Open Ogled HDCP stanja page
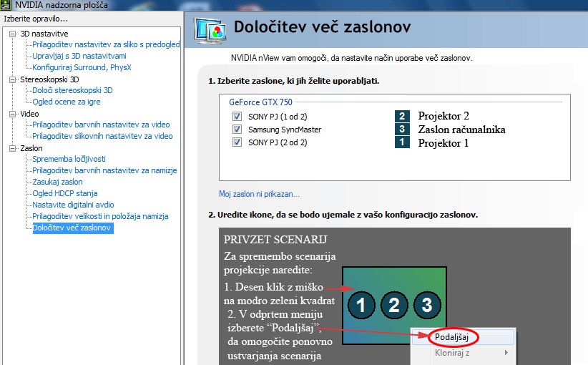 click(x=65, y=193)
